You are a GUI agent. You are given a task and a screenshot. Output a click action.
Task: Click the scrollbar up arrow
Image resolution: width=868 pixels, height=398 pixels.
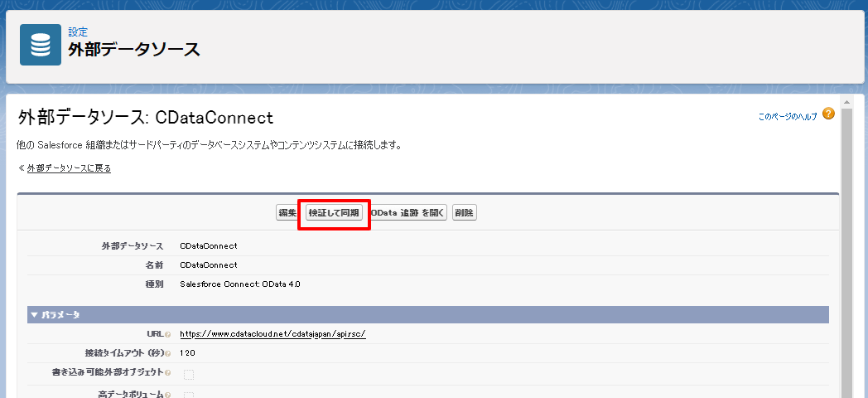pyautogui.click(x=846, y=101)
